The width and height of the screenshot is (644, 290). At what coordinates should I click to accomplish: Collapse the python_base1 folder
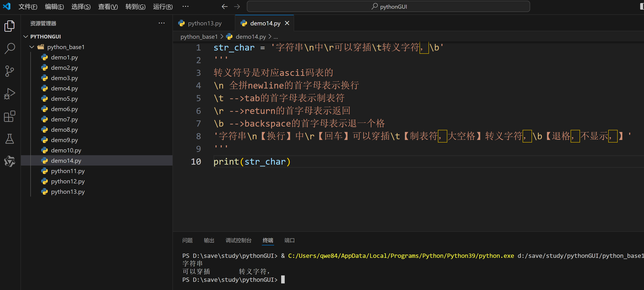click(x=32, y=47)
